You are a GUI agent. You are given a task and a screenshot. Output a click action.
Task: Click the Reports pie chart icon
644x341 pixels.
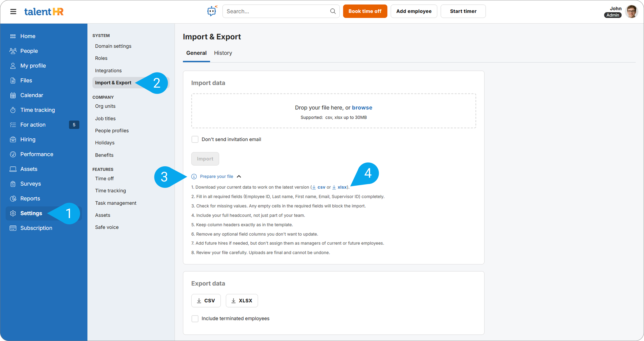[13, 198]
